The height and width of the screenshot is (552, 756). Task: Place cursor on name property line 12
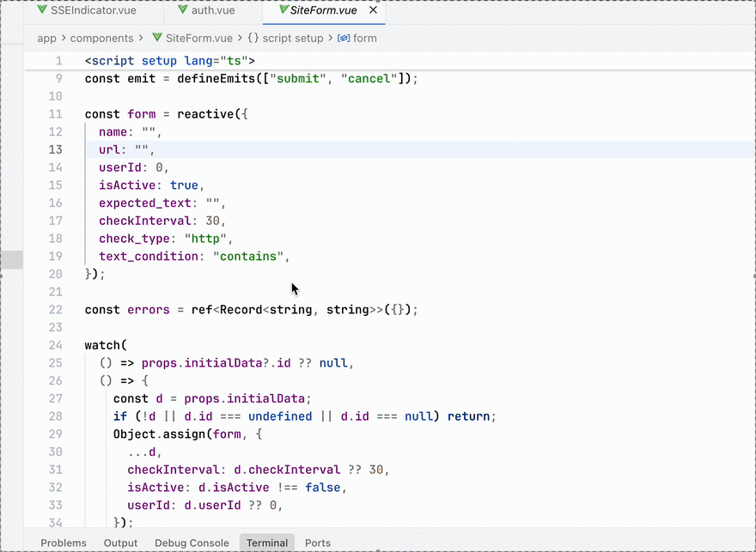click(x=113, y=132)
